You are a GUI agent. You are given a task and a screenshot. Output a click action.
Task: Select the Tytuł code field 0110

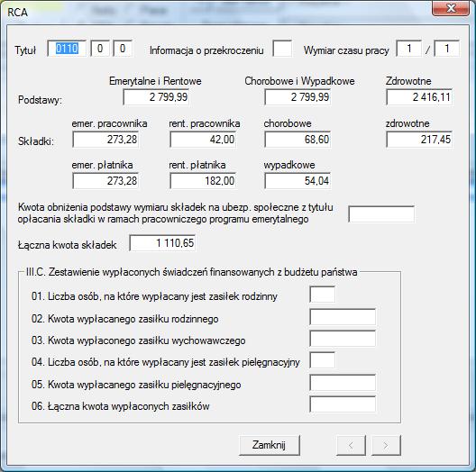[x=67, y=49]
